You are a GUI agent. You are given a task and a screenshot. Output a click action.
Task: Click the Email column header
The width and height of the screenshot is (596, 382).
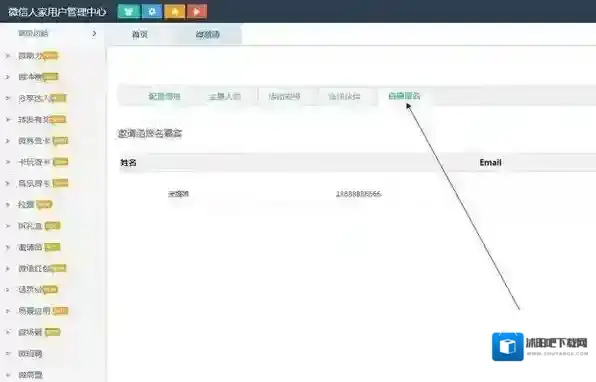[490, 162]
